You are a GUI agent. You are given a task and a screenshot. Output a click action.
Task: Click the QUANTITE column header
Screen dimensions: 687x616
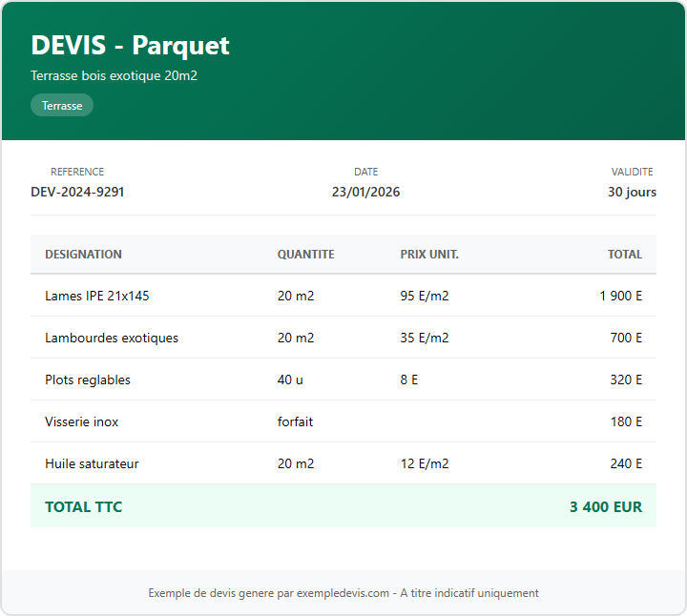(x=305, y=255)
